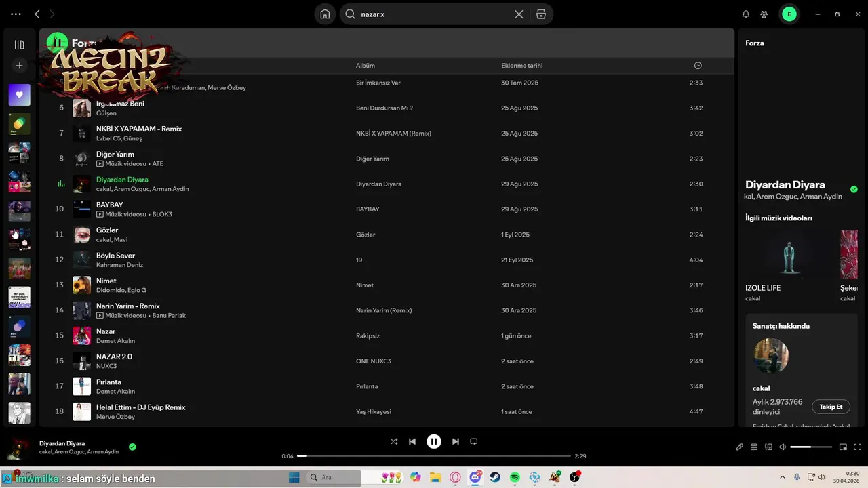The height and width of the screenshot is (488, 868).
Task: Open the Rakipsiz album link
Action: coord(369,336)
